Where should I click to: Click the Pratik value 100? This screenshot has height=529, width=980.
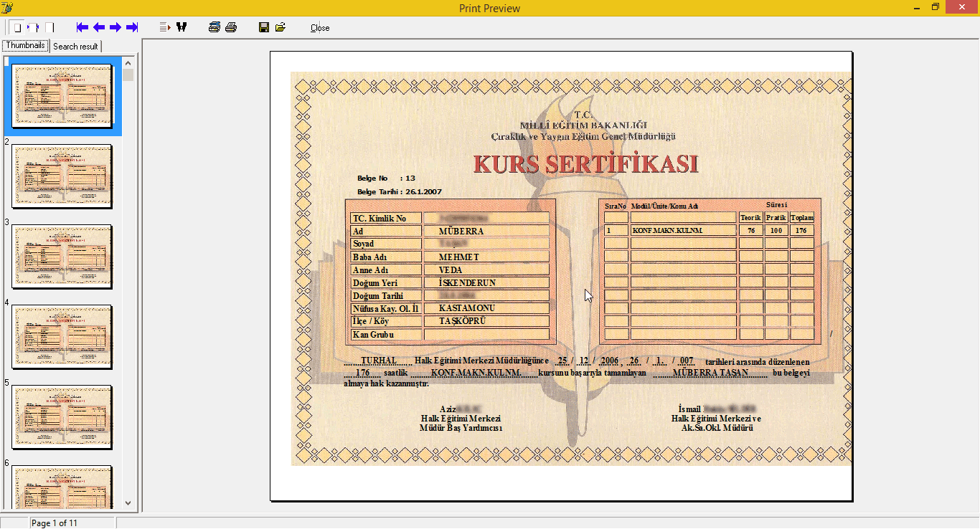(x=776, y=231)
